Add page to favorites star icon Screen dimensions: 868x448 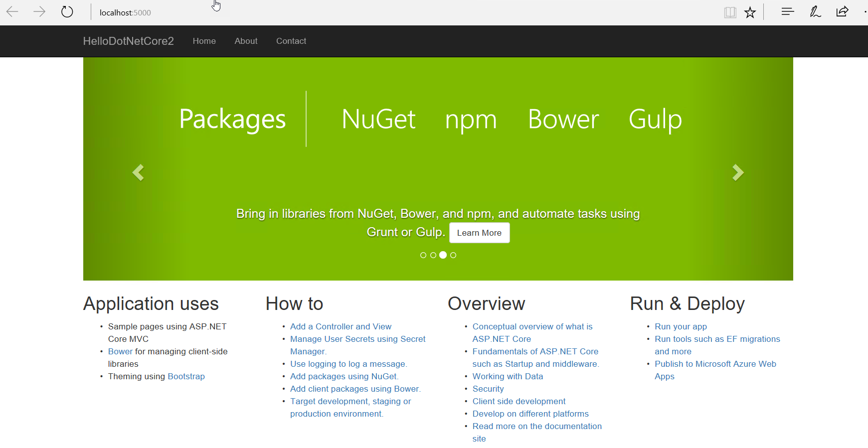750,12
